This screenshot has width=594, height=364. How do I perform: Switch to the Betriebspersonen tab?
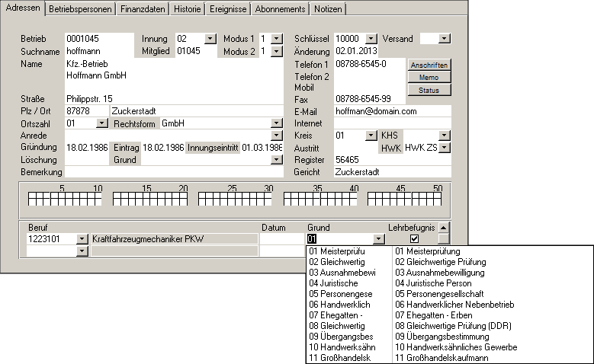[x=80, y=9]
